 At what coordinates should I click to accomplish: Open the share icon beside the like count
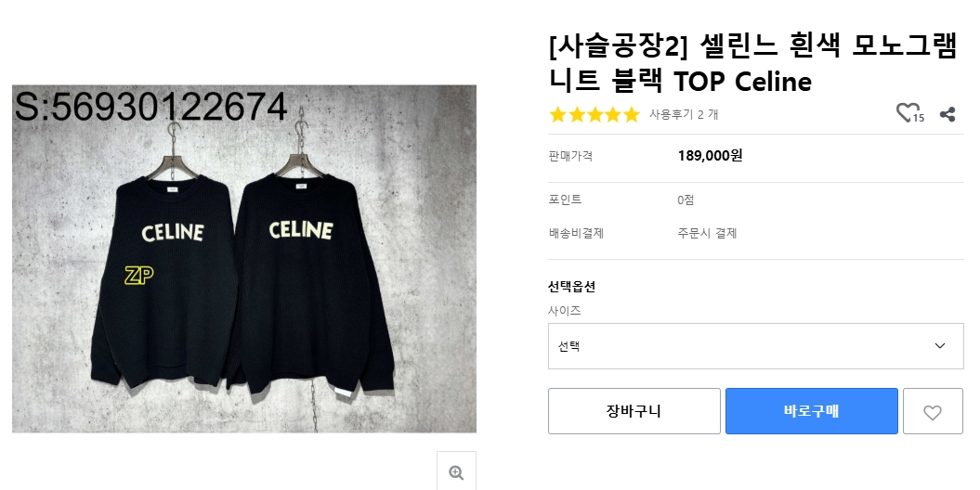pos(947,114)
